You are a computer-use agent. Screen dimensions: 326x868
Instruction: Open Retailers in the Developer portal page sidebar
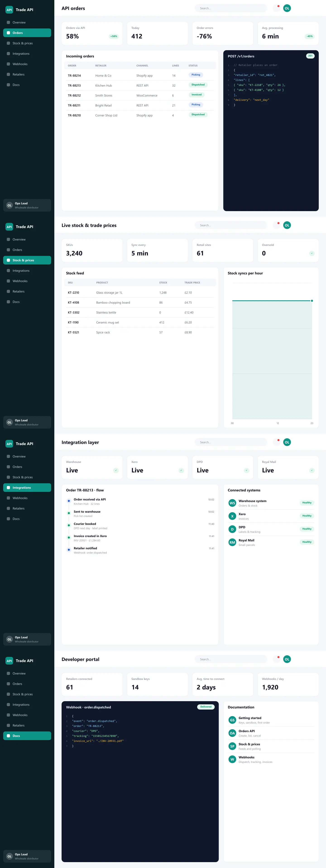tap(27, 725)
